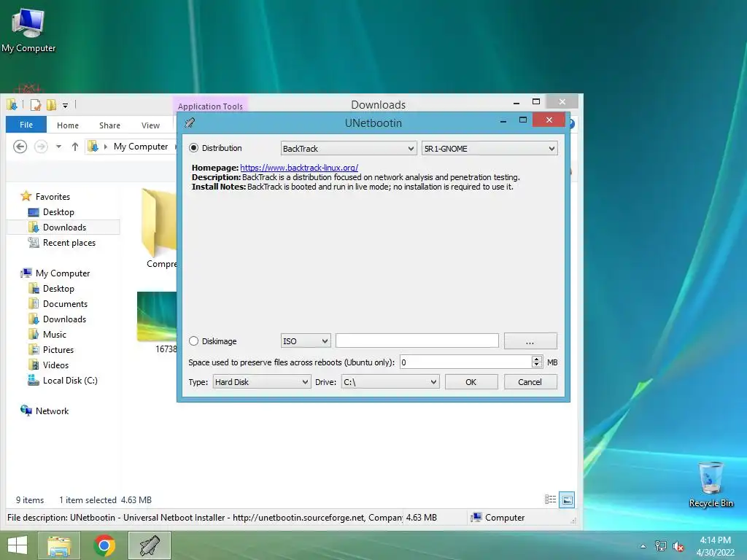
Task: Switch to the Share ribbon tab
Action: [109, 125]
